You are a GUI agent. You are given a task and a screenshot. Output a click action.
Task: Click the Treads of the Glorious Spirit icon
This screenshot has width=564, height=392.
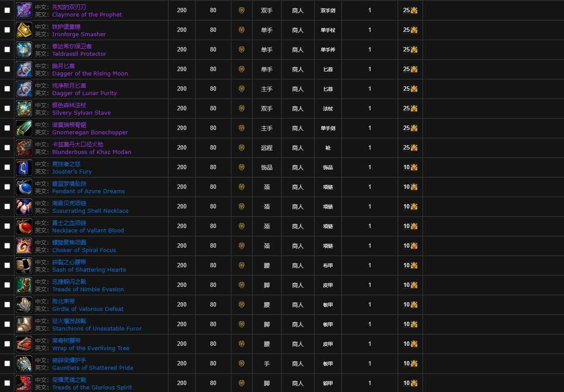24,383
